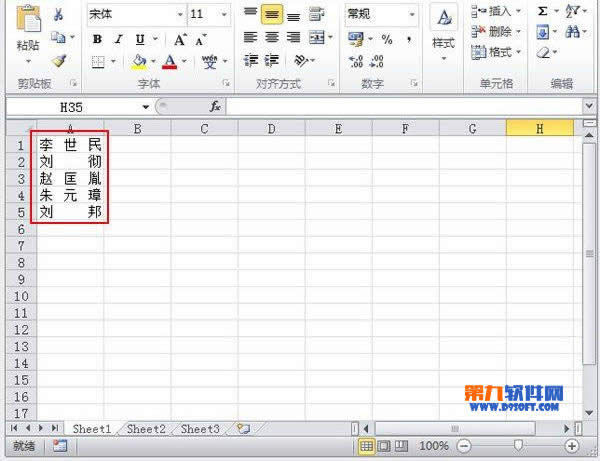The width and height of the screenshot is (600, 461).
Task: Click the Format Painter brush icon
Action: 59,60
